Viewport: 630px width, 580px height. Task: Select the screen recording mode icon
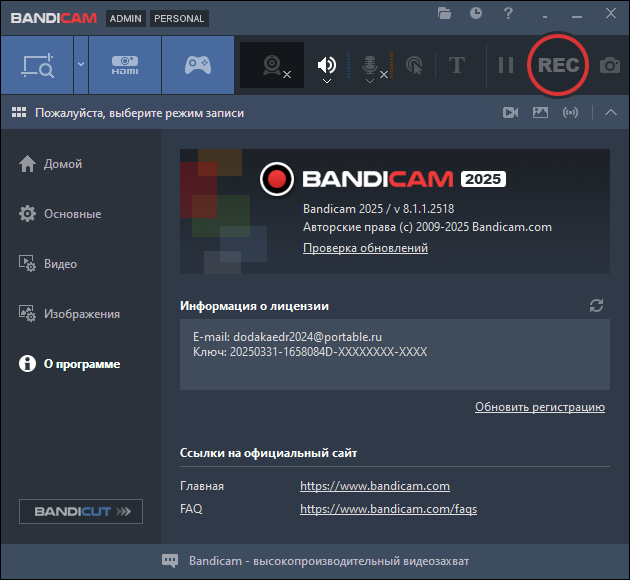[x=36, y=65]
